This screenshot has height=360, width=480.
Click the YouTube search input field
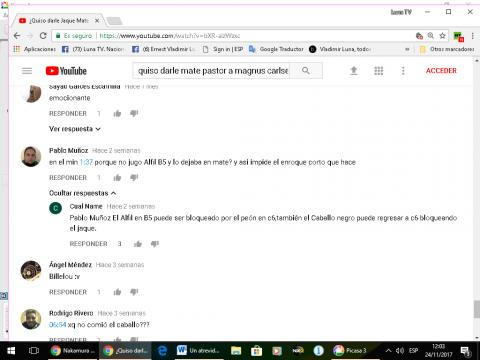point(212,71)
